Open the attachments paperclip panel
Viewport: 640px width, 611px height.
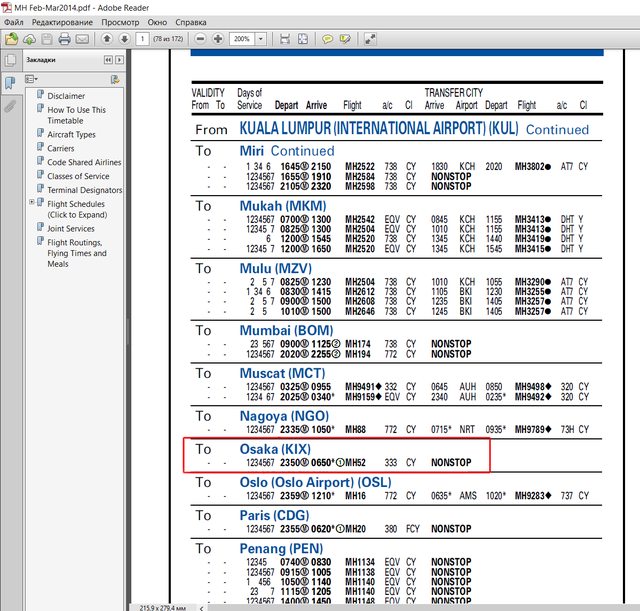click(10, 107)
